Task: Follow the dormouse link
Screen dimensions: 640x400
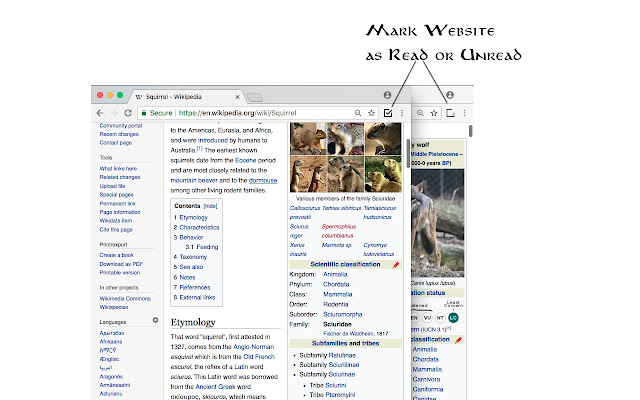Action: pos(263,180)
